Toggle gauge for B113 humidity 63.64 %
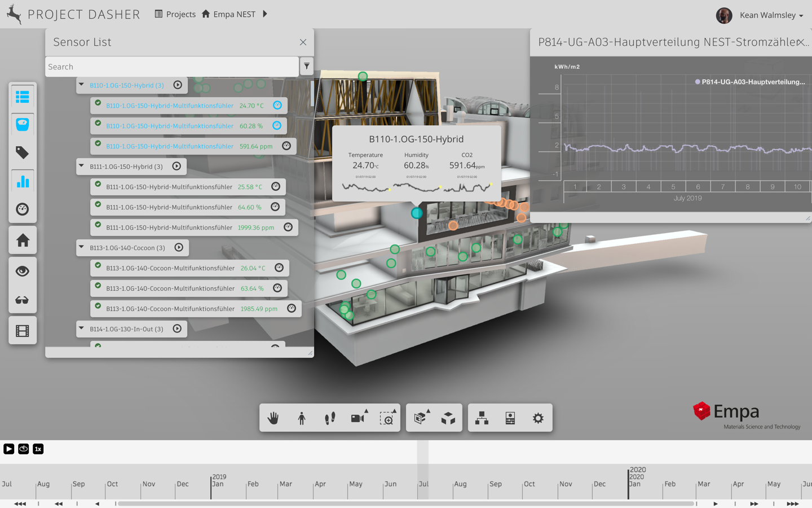 point(277,288)
